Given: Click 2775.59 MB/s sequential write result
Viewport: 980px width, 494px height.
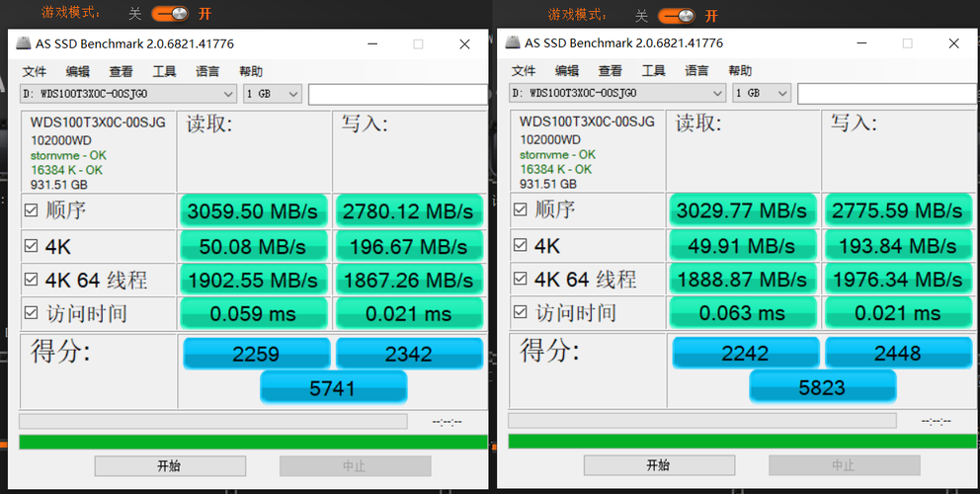Looking at the screenshot, I should tap(898, 210).
